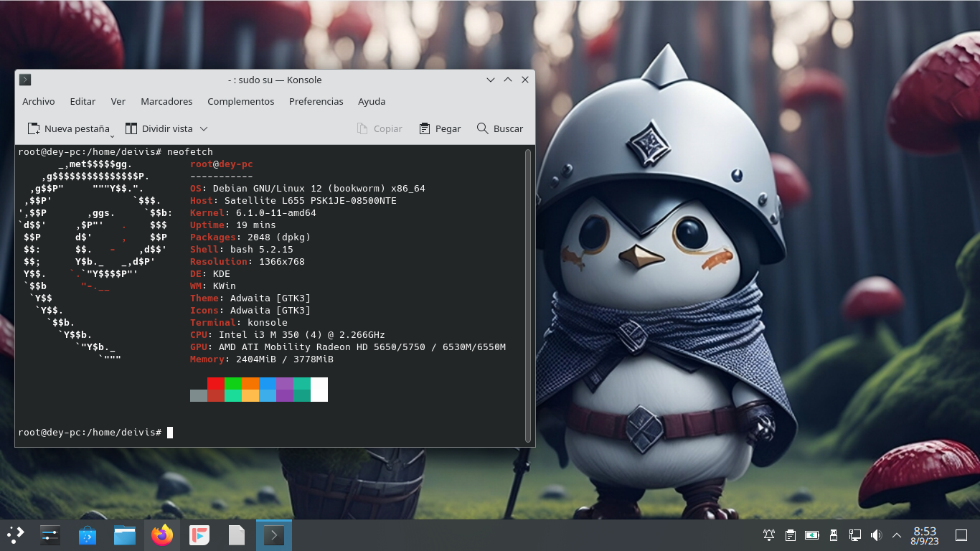Click the 'Uptime: 19 mins' line

click(x=233, y=225)
